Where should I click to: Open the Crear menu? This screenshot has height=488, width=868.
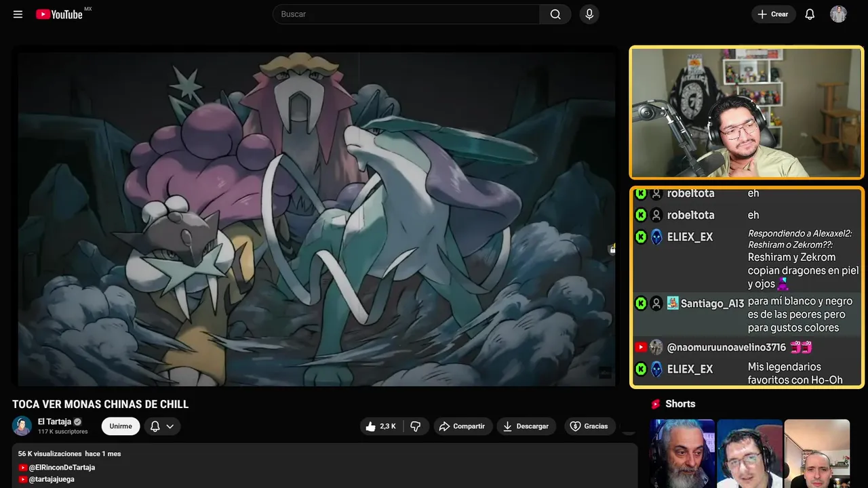[773, 14]
